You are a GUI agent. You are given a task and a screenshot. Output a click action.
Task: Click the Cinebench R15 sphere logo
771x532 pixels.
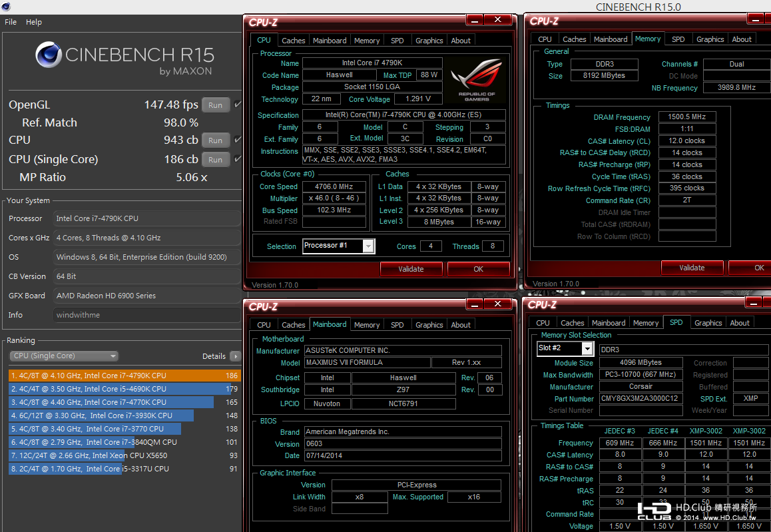coord(48,55)
